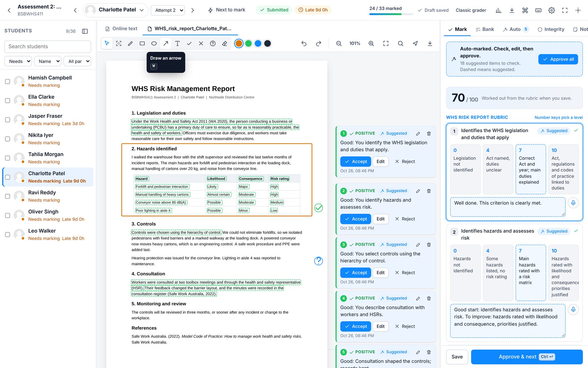Switch to the Online text tab

pos(121,29)
